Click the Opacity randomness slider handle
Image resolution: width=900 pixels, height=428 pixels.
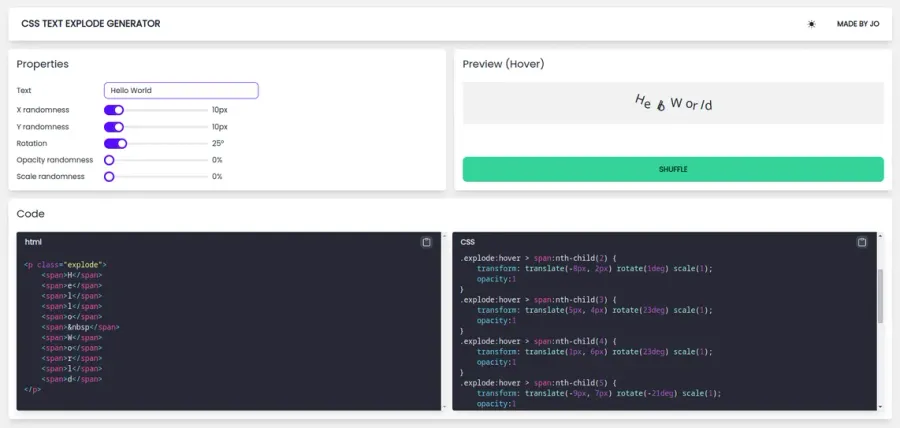click(109, 160)
